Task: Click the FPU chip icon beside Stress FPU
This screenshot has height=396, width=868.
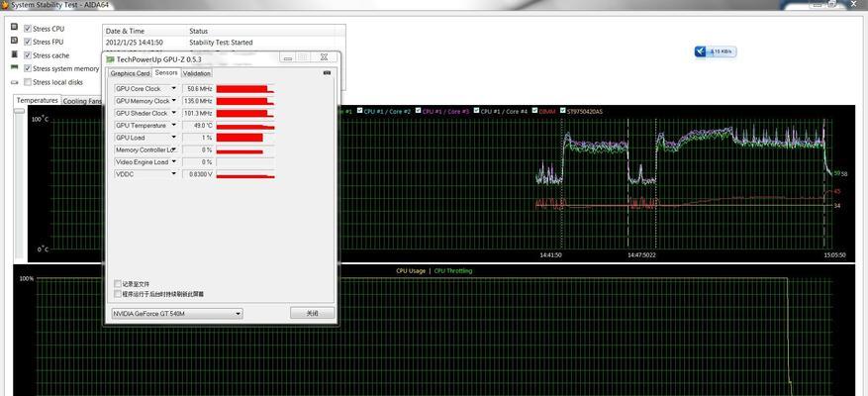Action: (14, 41)
